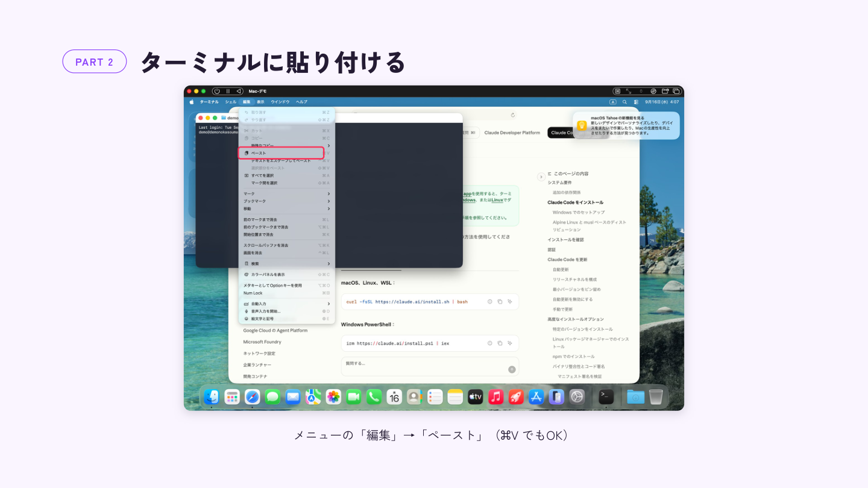Open iPhone Mirroring in the Dock
Viewport: 868px width, 488px height.
click(557, 396)
